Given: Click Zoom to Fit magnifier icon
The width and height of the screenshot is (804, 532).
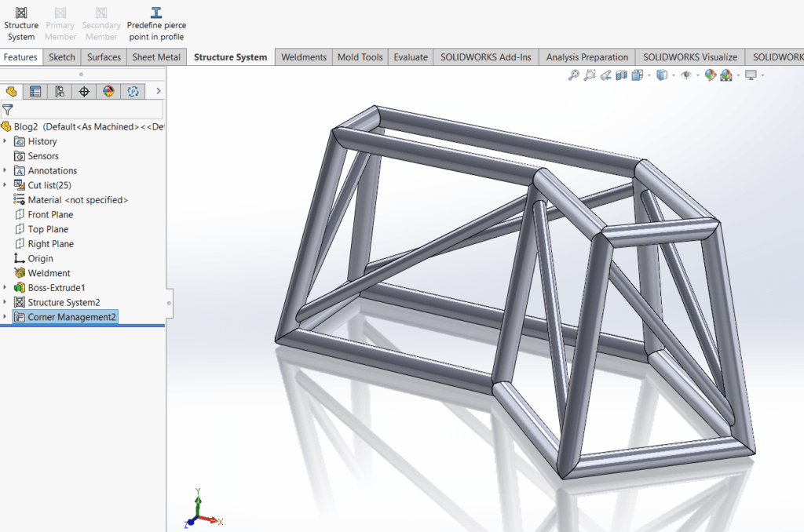Looking at the screenshot, I should [574, 75].
